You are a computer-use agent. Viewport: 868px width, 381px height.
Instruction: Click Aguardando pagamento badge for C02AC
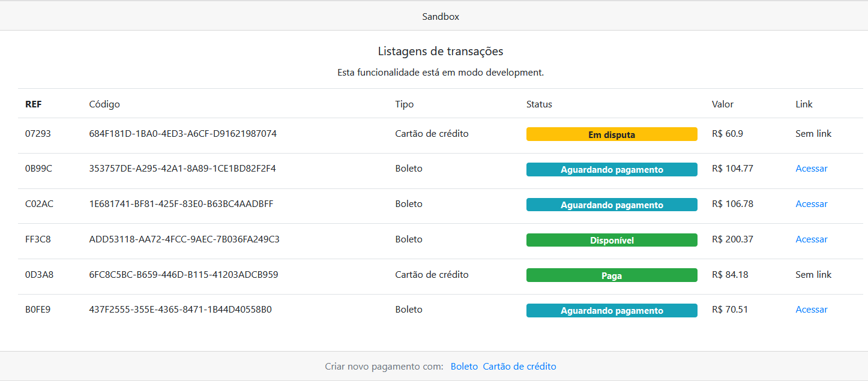pyautogui.click(x=612, y=205)
